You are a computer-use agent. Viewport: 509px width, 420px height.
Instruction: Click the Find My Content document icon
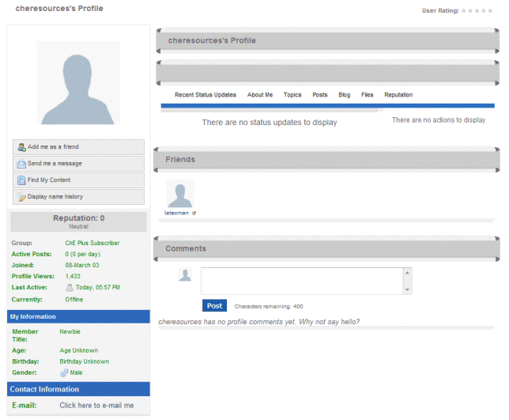point(21,180)
